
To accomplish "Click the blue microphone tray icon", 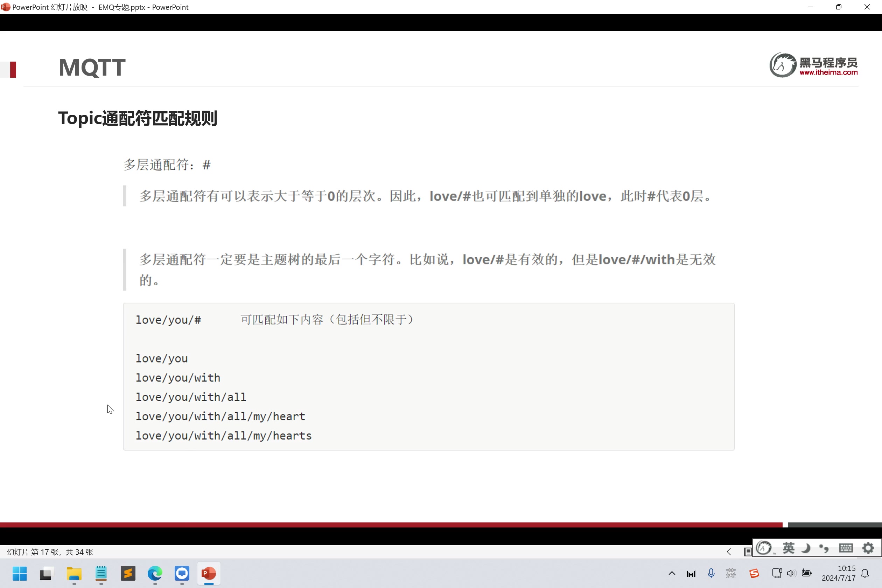I will pyautogui.click(x=711, y=573).
